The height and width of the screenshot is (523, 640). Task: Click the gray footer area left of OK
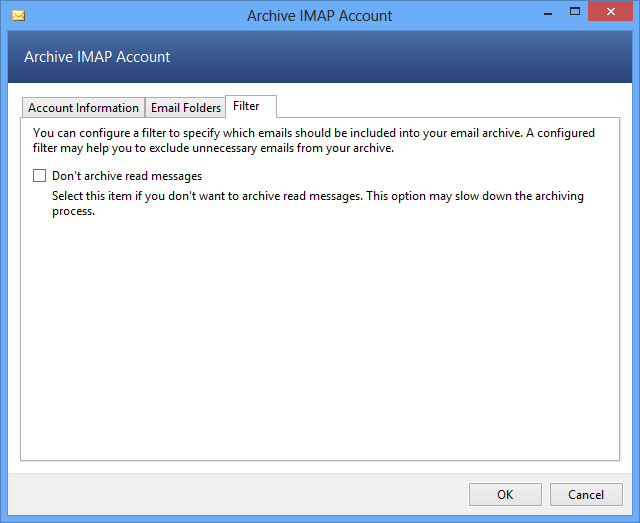click(x=240, y=494)
